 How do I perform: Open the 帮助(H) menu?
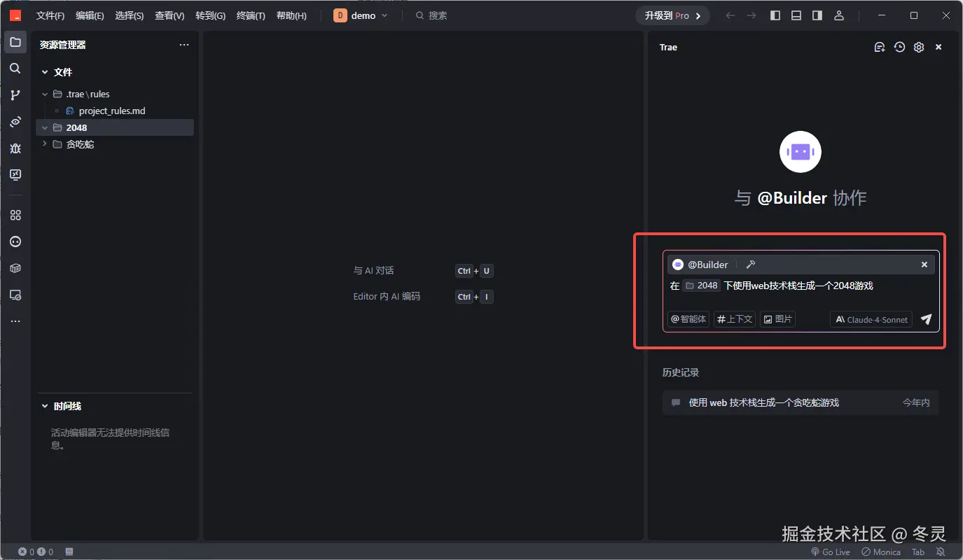pos(291,15)
